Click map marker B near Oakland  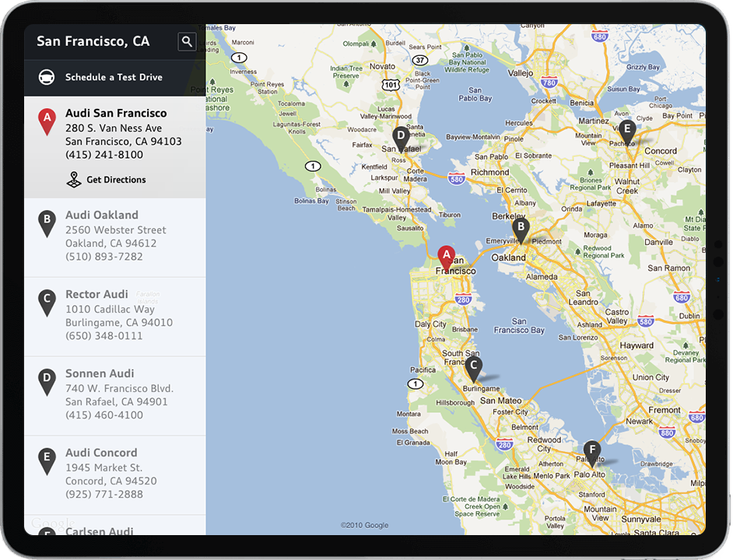pos(521,230)
